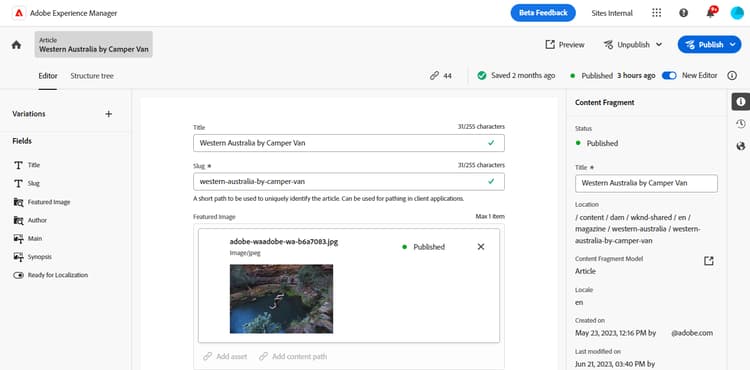The image size is (750, 370).
Task: Click the Adobe logo icon
Action: tap(19, 13)
